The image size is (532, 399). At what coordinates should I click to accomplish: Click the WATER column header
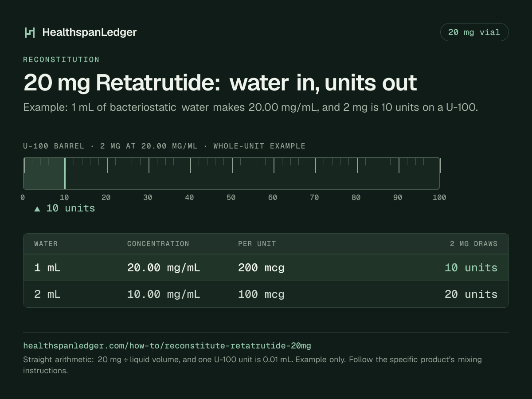[x=46, y=244]
